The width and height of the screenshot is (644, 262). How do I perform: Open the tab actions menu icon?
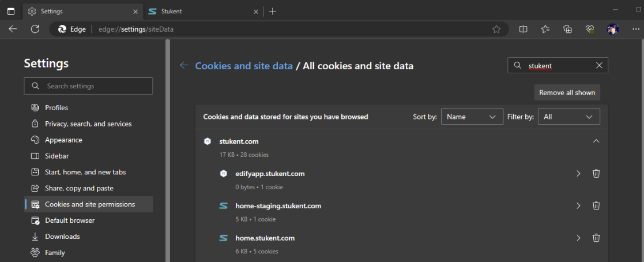tap(11, 12)
